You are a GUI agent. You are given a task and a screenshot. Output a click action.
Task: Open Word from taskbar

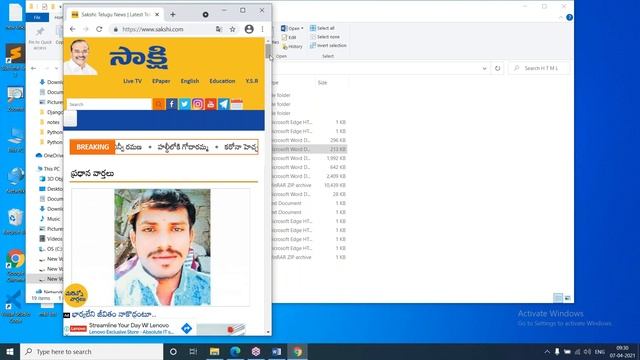pos(276,351)
